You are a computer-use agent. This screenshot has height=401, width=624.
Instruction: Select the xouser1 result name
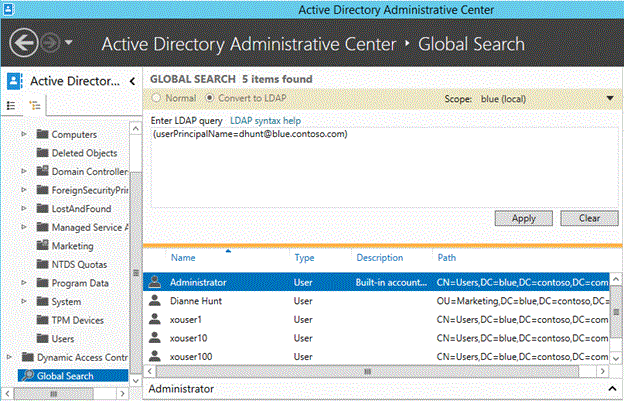tap(186, 319)
